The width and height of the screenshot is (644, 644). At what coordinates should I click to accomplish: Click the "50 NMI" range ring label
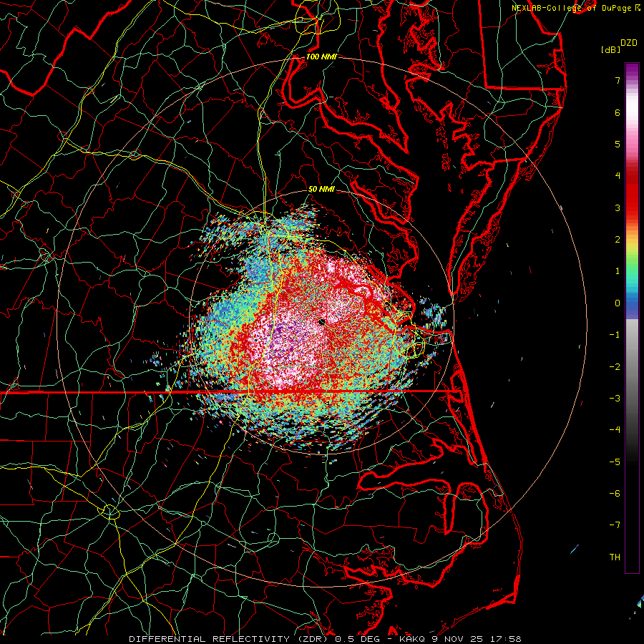321,189
